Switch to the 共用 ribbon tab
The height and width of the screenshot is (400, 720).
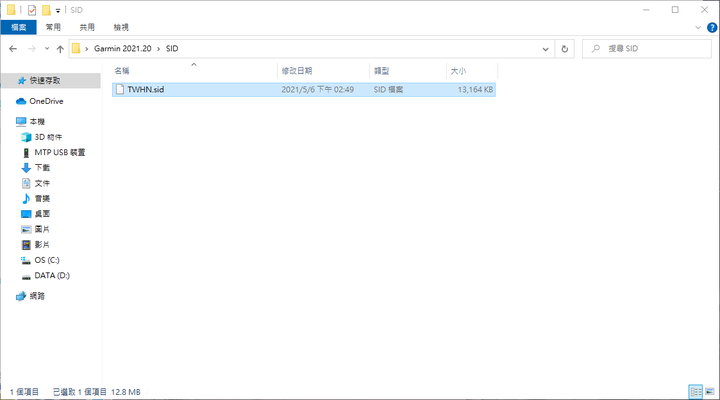(87, 27)
